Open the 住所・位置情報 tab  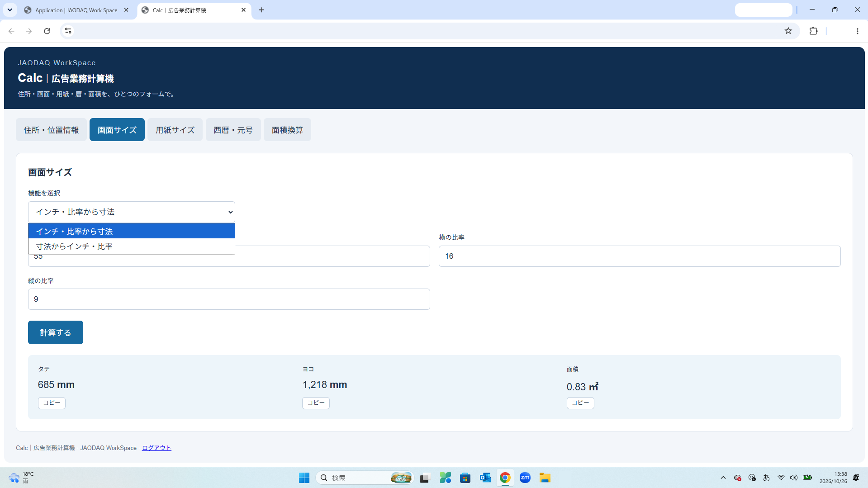coord(51,130)
